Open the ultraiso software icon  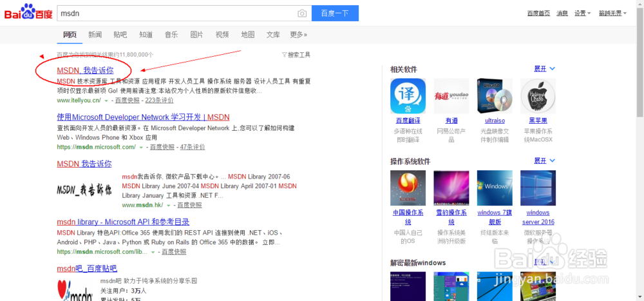(x=495, y=96)
